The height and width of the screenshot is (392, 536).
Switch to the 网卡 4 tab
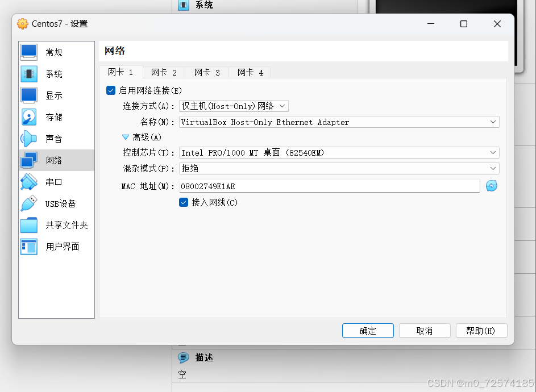click(x=250, y=73)
